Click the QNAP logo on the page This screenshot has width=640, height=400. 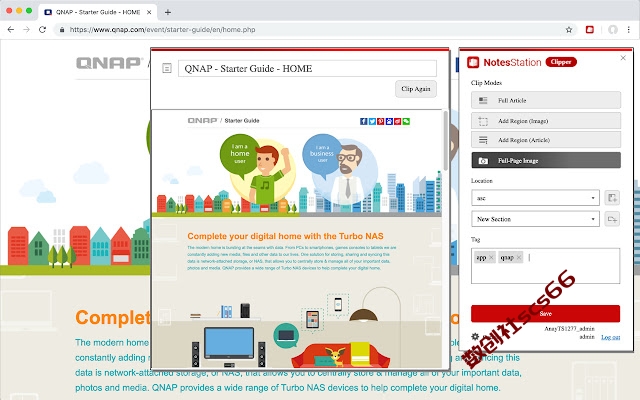pos(108,63)
